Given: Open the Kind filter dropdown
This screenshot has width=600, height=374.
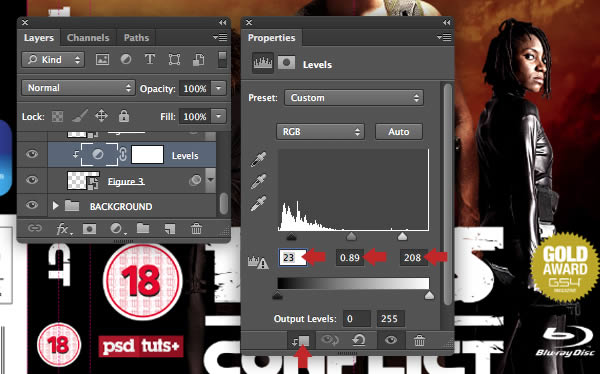Looking at the screenshot, I should [x=53, y=60].
